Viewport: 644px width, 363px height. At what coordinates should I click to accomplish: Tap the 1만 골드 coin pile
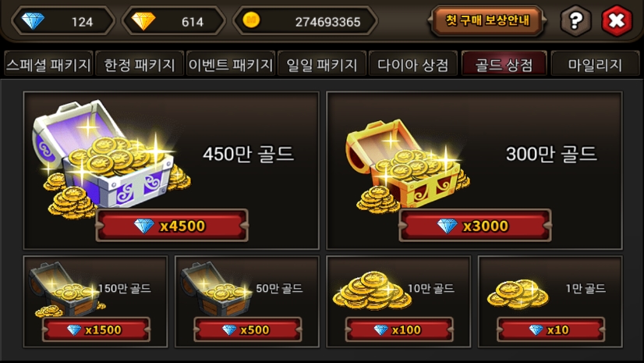coord(518,294)
